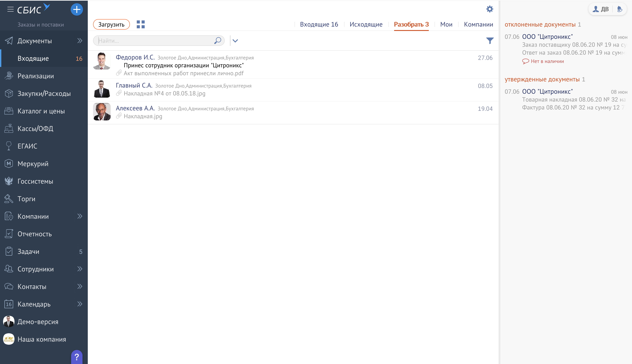Open the Меркурий section icon
632x364 pixels.
[x=9, y=163]
